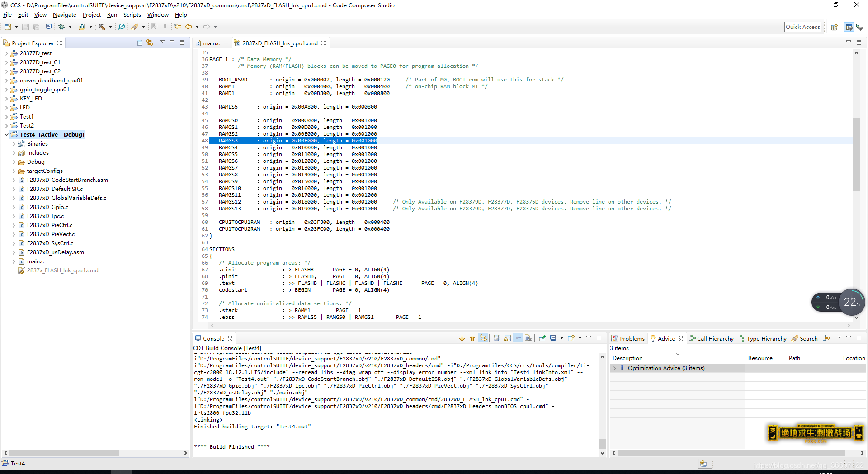
Task: Click the console Next Error down arrow
Action: click(x=462, y=338)
